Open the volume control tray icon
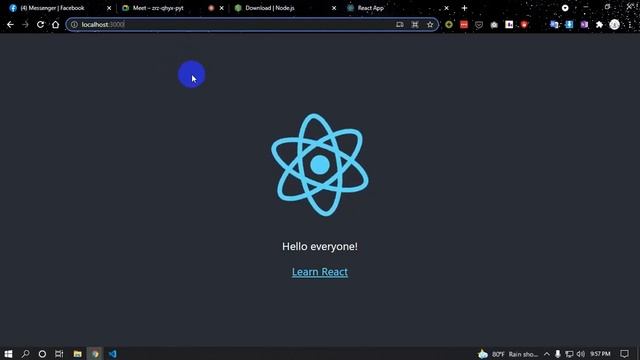 580,354
